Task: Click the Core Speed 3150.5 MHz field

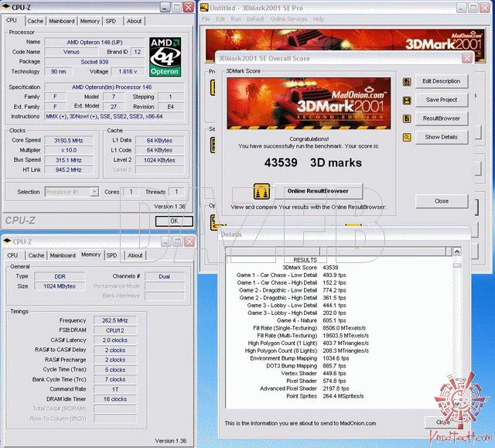Action: (x=69, y=141)
